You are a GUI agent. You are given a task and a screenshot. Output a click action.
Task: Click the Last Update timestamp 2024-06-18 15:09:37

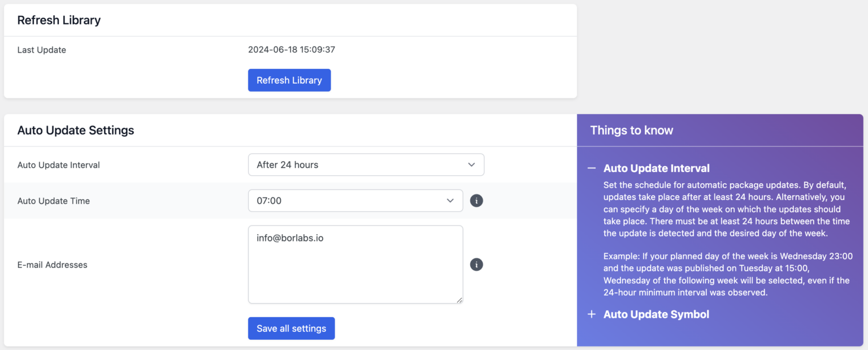[292, 50]
